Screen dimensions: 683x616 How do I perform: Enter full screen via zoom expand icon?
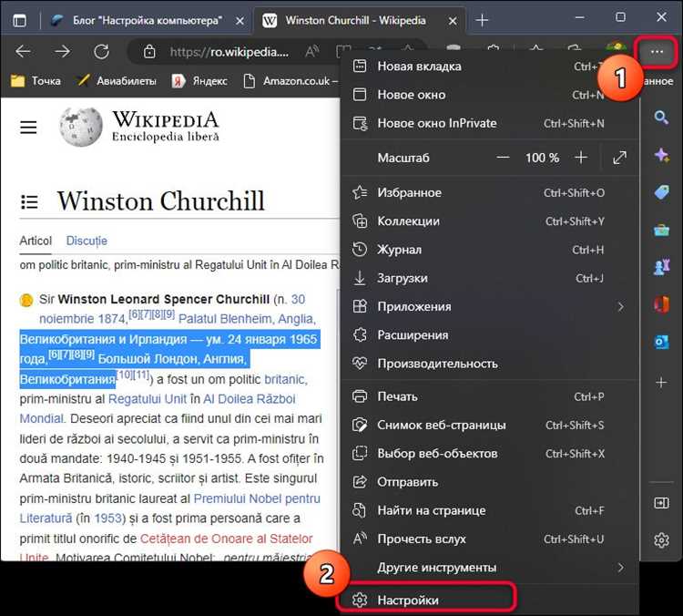pyautogui.click(x=619, y=158)
